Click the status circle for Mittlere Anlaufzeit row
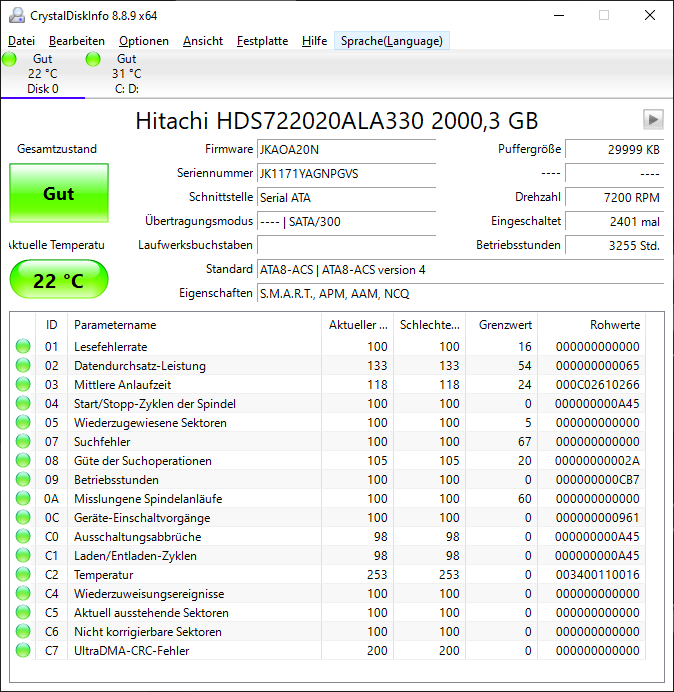The image size is (674, 692). [x=23, y=384]
